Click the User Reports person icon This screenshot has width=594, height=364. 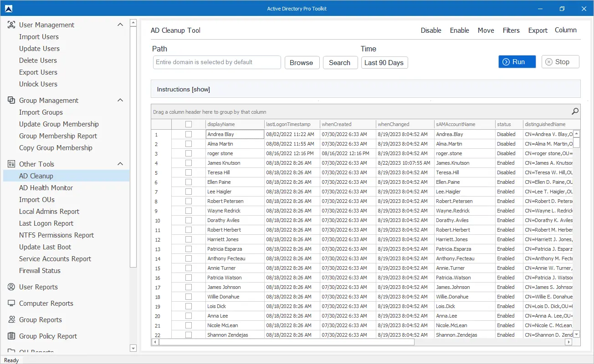[11, 287]
